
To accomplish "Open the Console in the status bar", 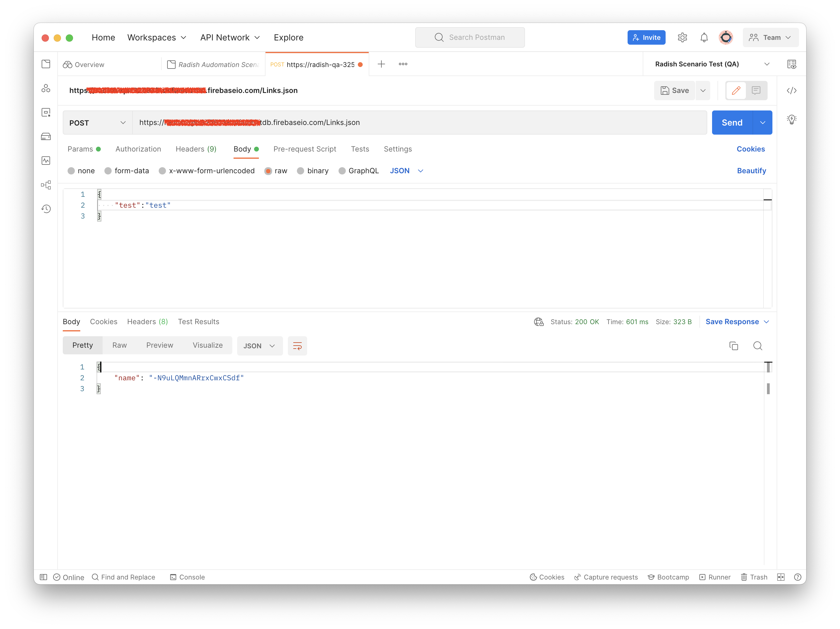I will (x=187, y=577).
